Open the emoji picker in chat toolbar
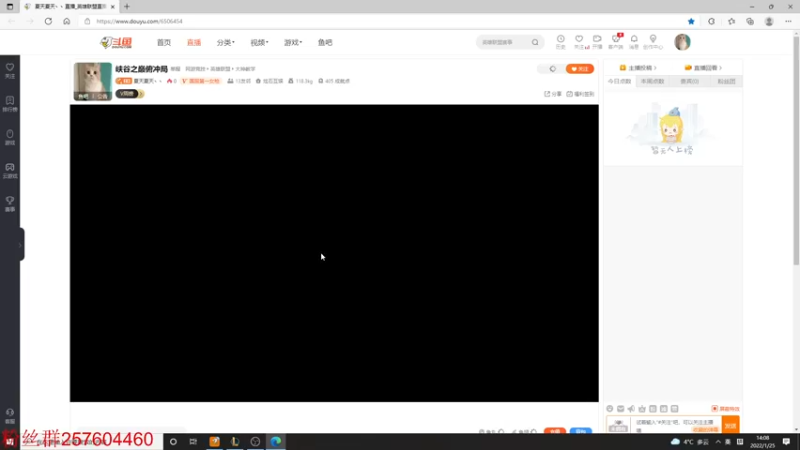This screenshot has height=450, width=800. 610,409
